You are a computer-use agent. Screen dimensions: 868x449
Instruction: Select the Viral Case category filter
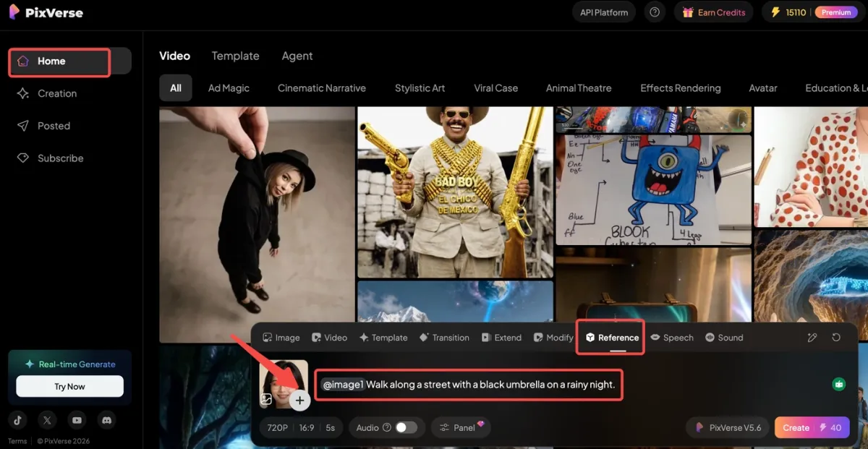(x=495, y=87)
